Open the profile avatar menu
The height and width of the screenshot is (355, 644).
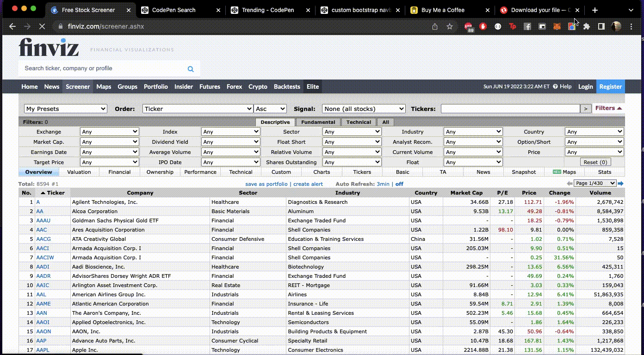point(616,26)
